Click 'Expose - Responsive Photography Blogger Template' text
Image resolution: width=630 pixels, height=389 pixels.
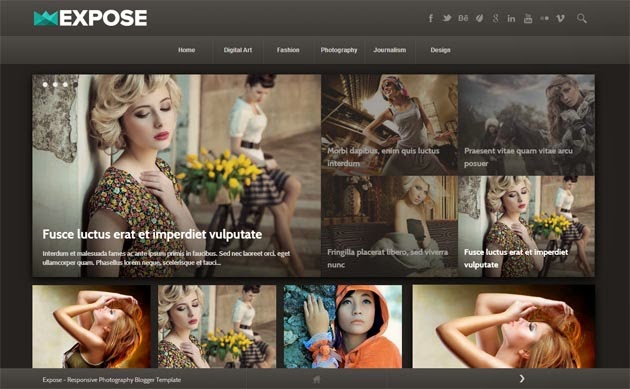tap(112, 380)
